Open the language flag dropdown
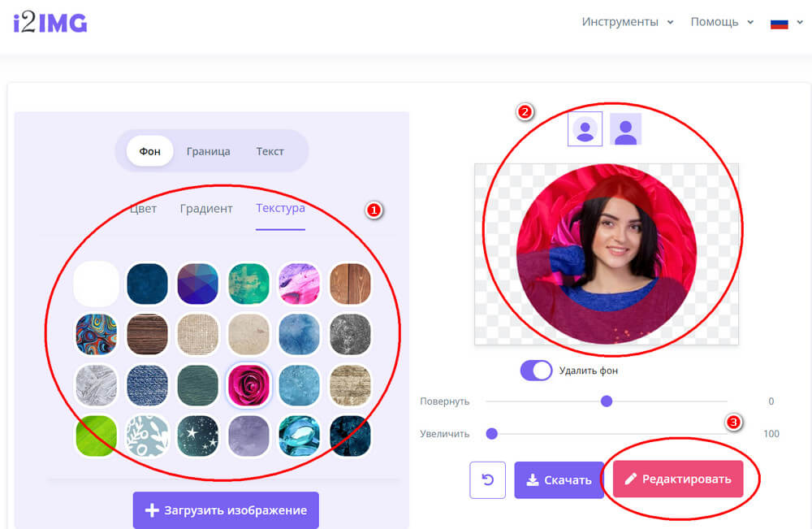 click(787, 23)
